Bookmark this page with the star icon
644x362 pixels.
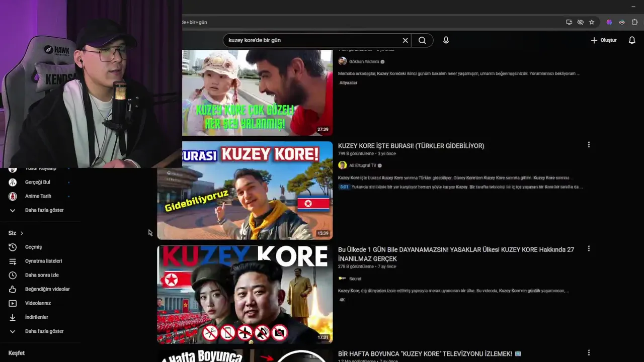pyautogui.click(x=592, y=22)
